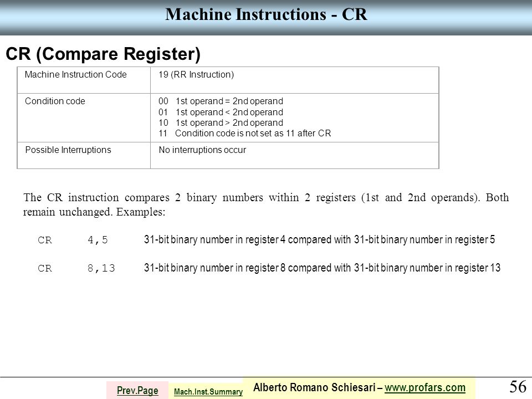Select text Condition code is not set as 11
532x399 pixels.
coord(235,134)
